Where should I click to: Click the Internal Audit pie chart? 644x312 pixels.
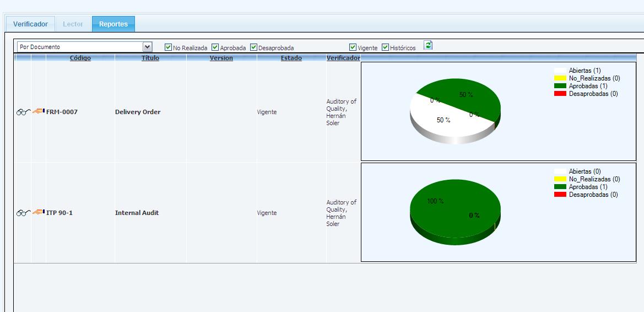point(455,212)
